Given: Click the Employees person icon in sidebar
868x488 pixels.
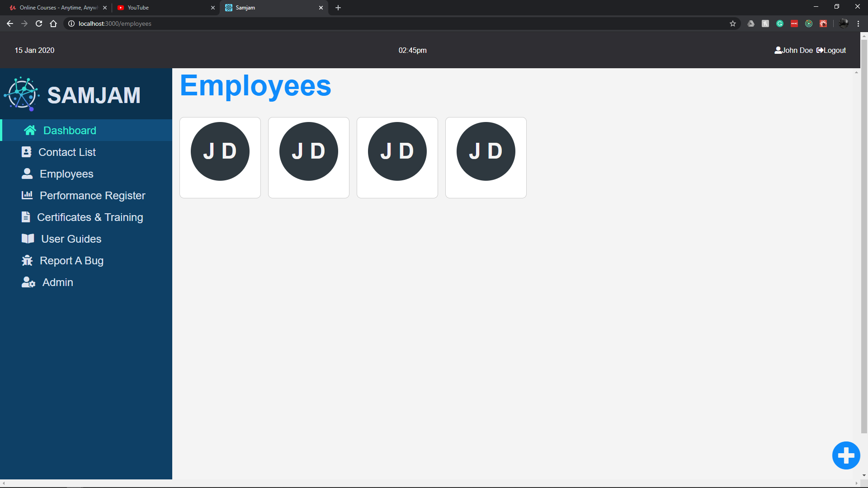Looking at the screenshot, I should 27,174.
